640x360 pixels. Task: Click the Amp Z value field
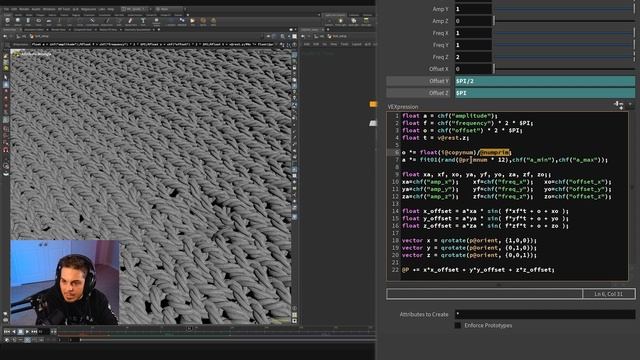pos(473,21)
